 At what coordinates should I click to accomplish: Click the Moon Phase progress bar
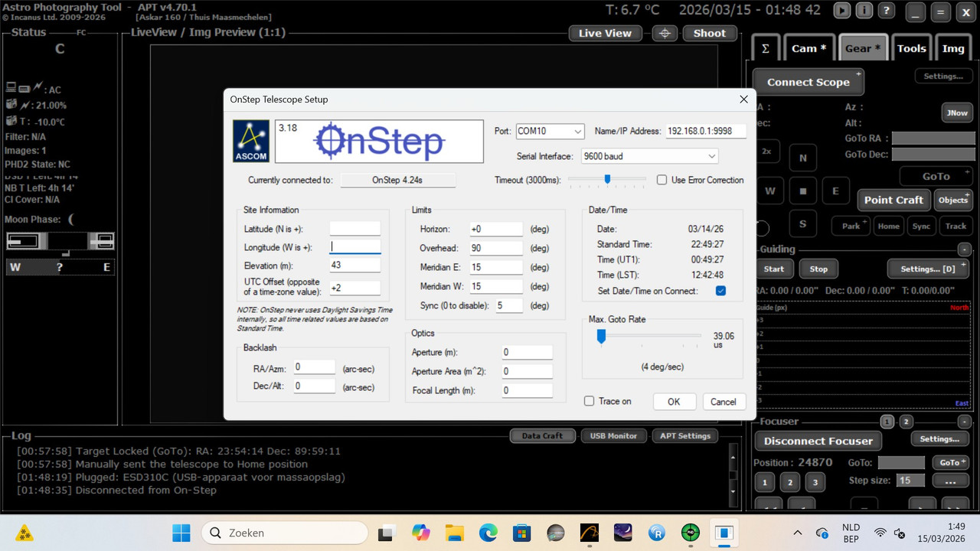click(60, 241)
